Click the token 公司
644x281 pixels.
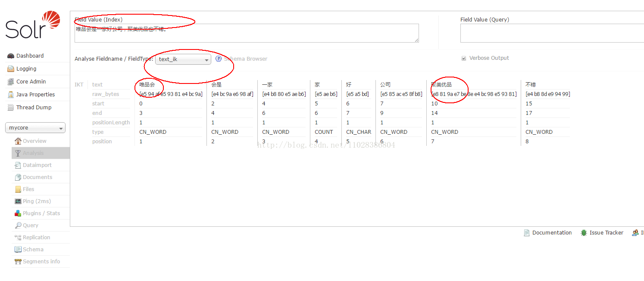point(385,85)
